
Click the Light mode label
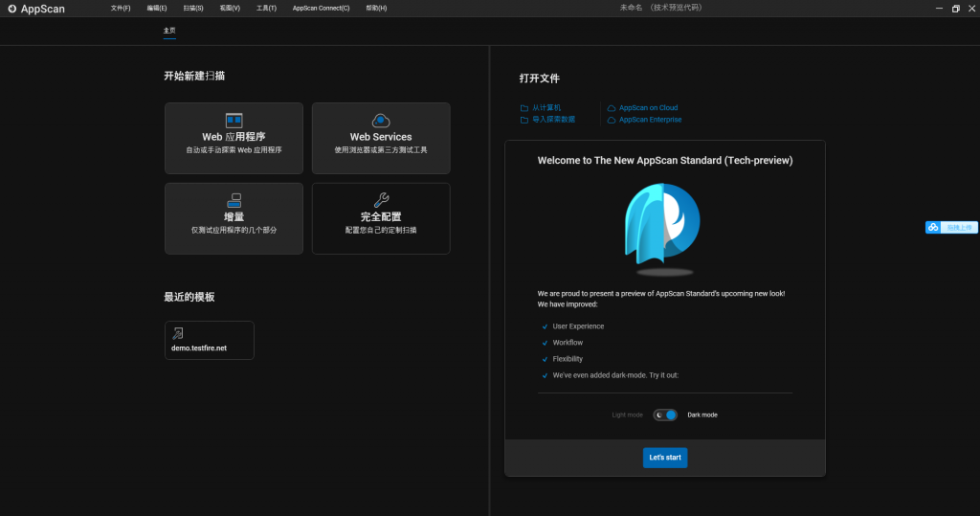pyautogui.click(x=627, y=415)
